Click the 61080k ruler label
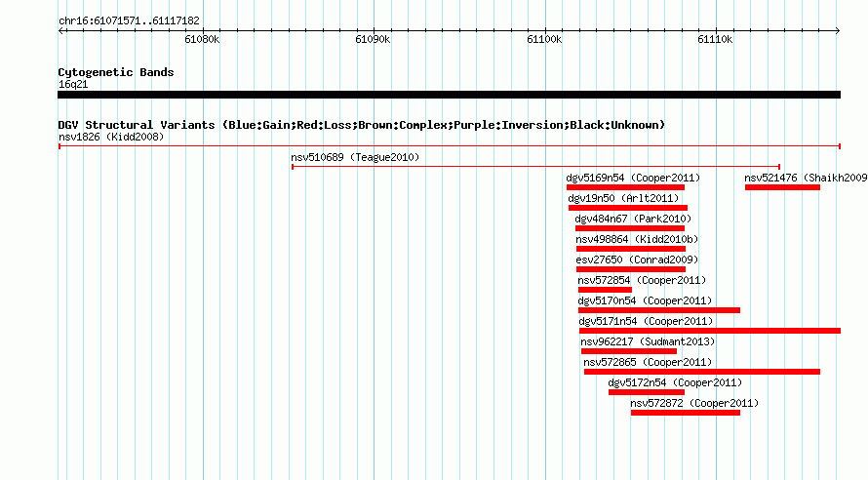Viewport: 868px width, 480px height. (202, 40)
